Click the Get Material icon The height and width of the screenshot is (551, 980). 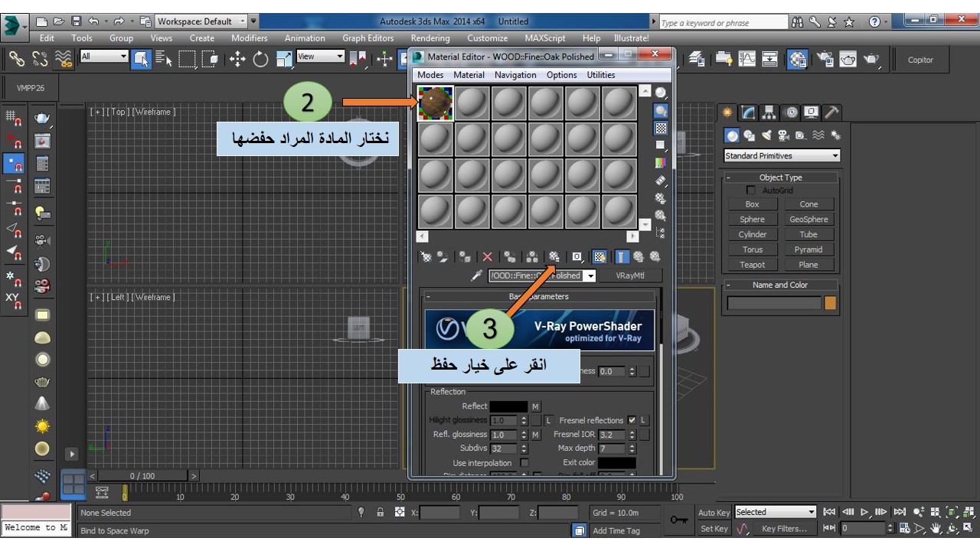426,257
